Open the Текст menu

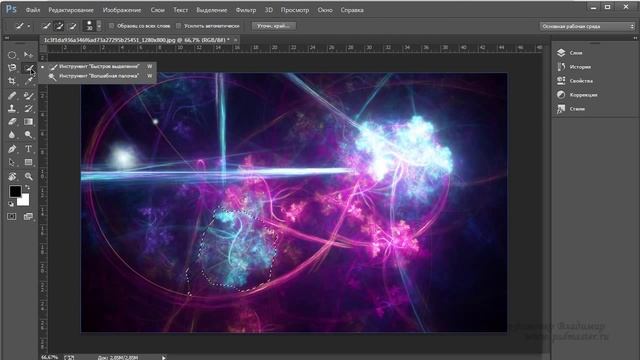pyautogui.click(x=180, y=10)
